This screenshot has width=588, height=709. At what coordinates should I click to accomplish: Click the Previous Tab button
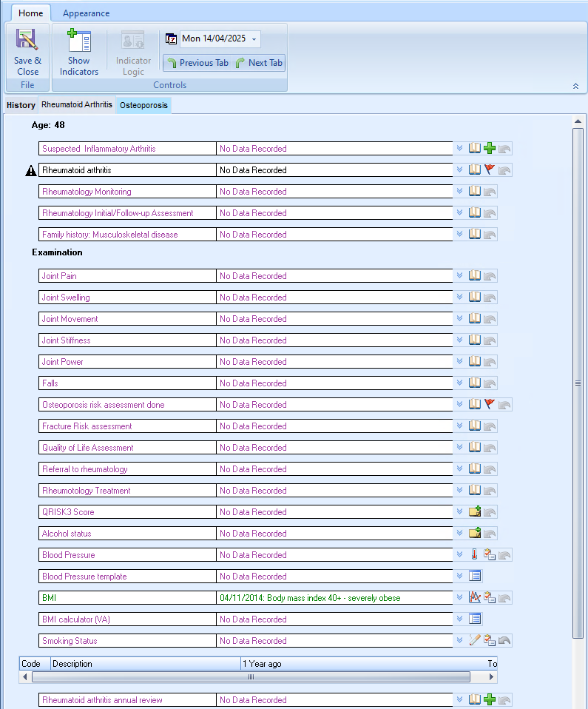[198, 63]
